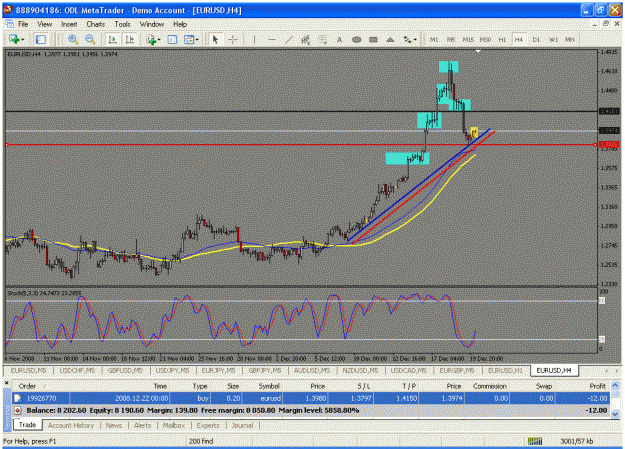Viewport: 625px width, 449px height.
Task: Open the Help menu
Action: pos(180,24)
